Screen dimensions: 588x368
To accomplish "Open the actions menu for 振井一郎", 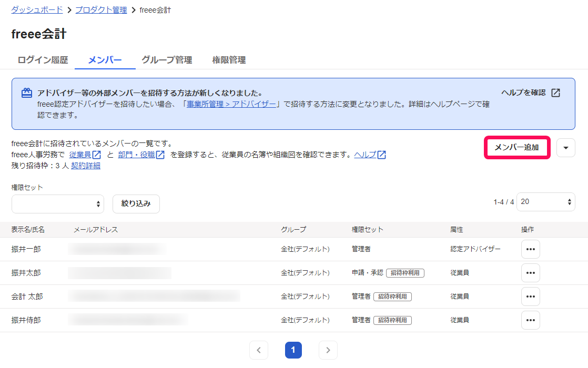I will 531,249.
